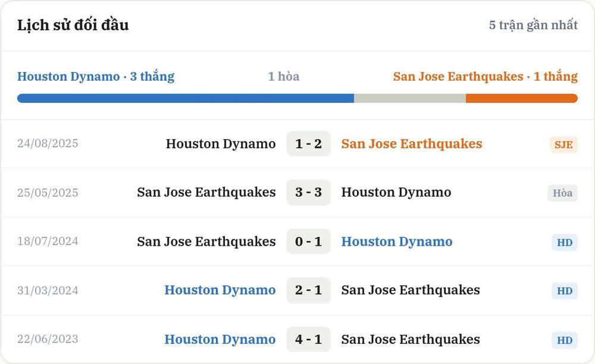
Task: Open the 2 - 1 score box
Action: coord(308,290)
